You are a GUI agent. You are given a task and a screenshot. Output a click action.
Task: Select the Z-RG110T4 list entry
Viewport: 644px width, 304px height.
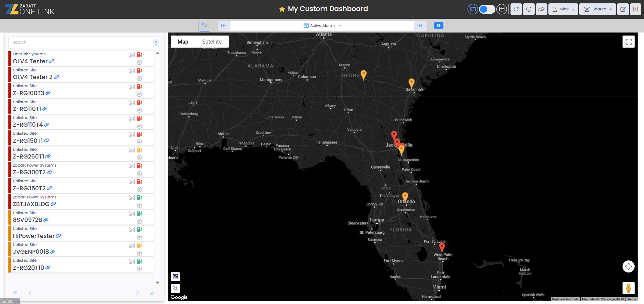pyautogui.click(x=81, y=122)
